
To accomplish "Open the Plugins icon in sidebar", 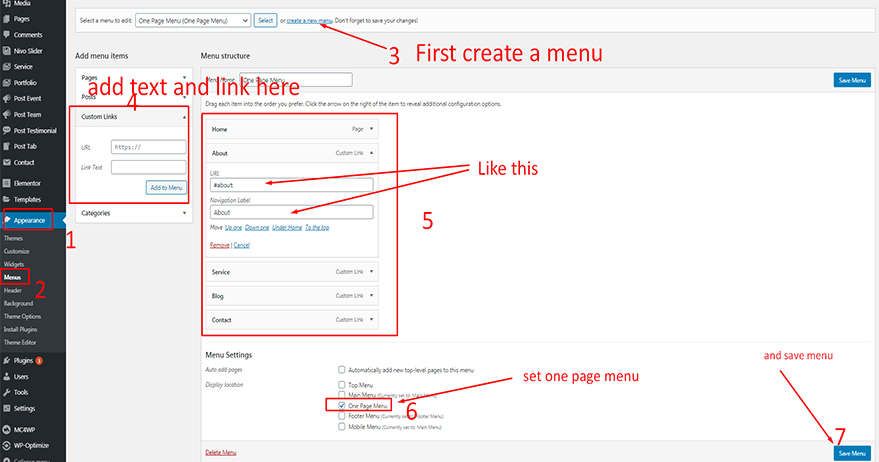I will (7, 360).
